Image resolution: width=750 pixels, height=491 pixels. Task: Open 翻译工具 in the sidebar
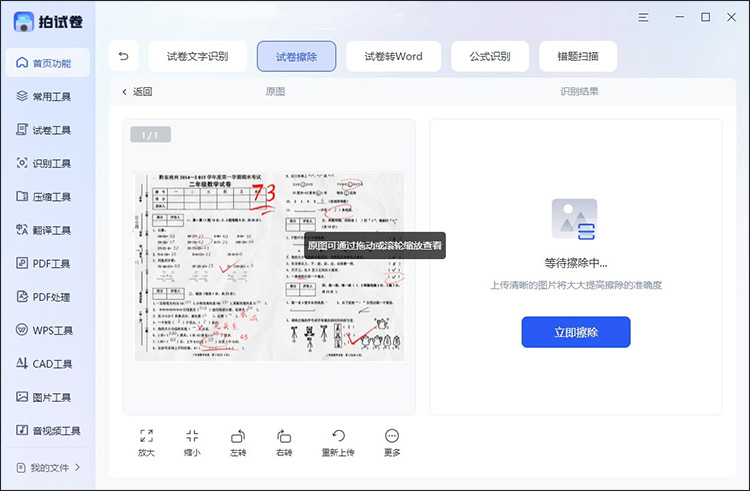[44, 230]
